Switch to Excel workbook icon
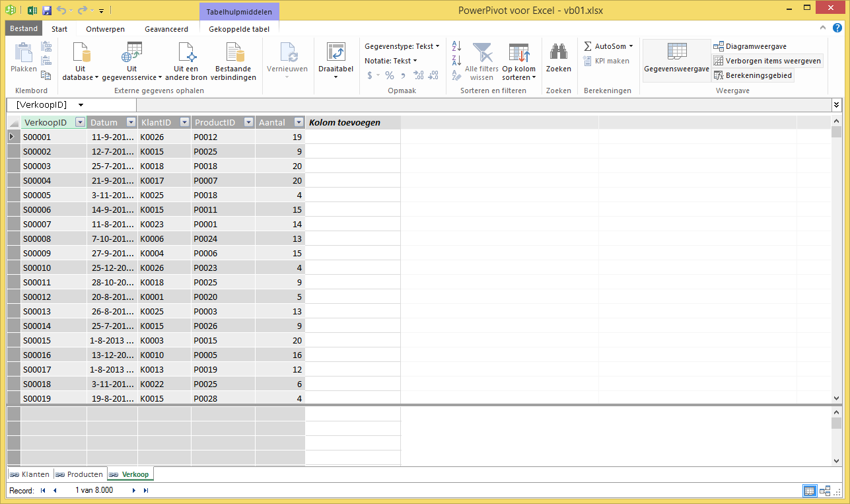 [32, 11]
